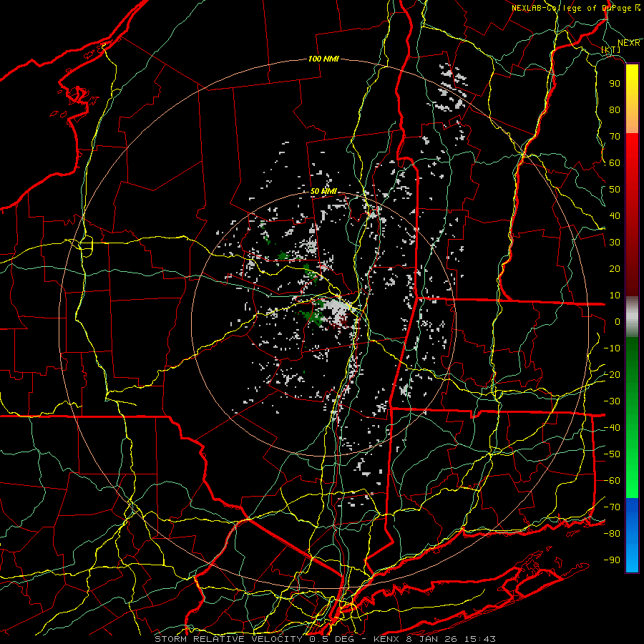Screen dimensions: 644x644
Task: Click the 50 NMI range ring label
Action: pyautogui.click(x=323, y=191)
